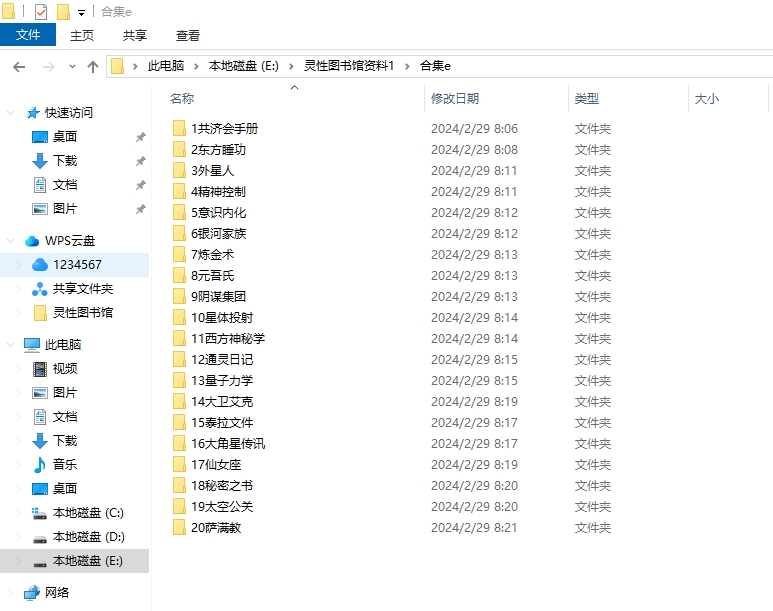Collapse the WPS云盘 tree node arrow
773x611 pixels.
click(10, 241)
